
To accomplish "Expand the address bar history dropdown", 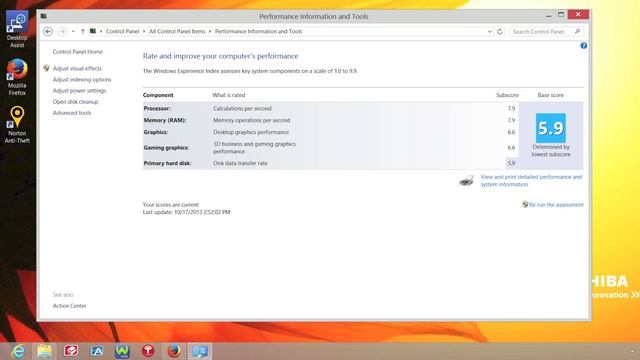I will pos(489,31).
